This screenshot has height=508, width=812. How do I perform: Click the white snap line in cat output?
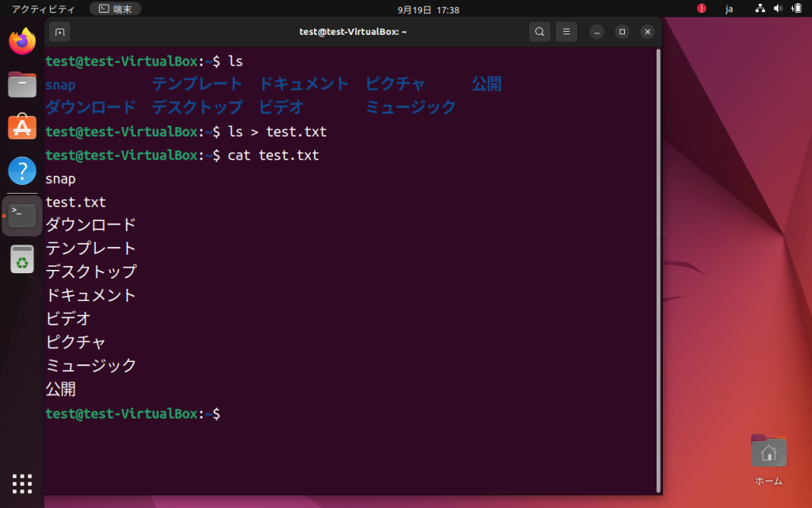[60, 179]
